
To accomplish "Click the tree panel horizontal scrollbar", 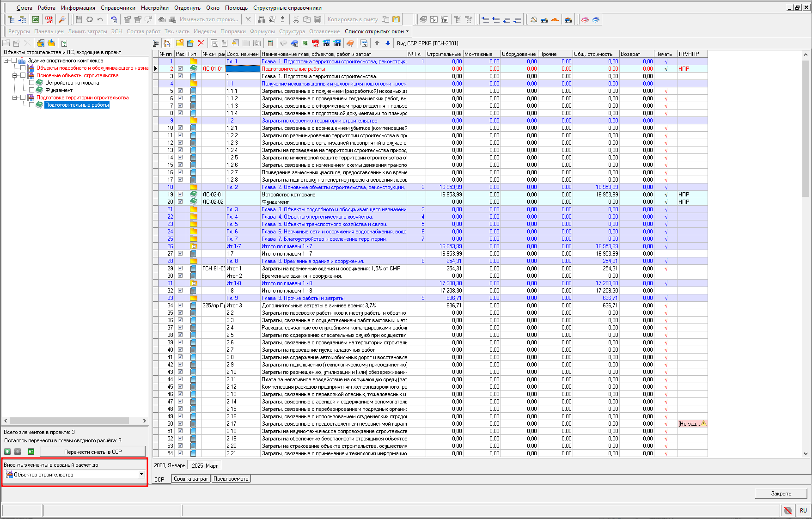I will tap(69, 421).
